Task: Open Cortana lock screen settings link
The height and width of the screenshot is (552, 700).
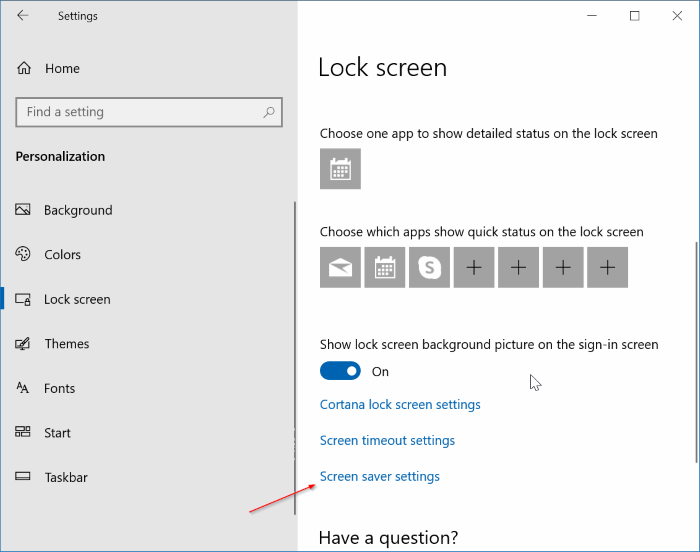Action: [400, 404]
